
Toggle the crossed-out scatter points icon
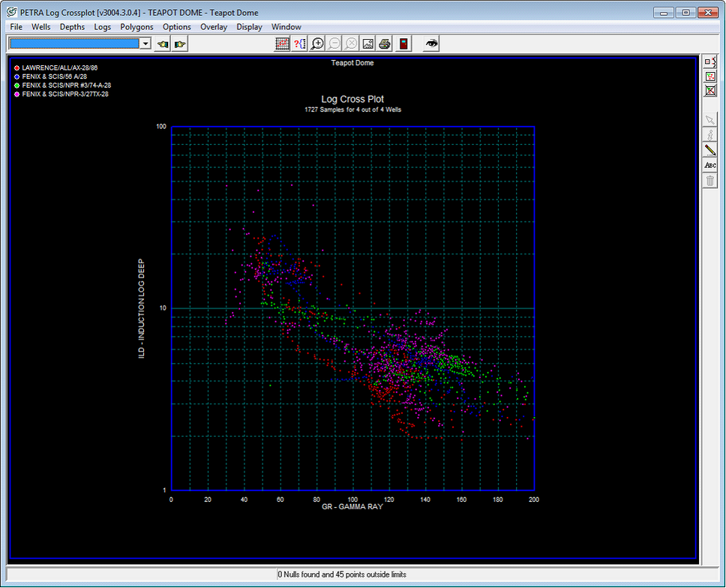710,91
